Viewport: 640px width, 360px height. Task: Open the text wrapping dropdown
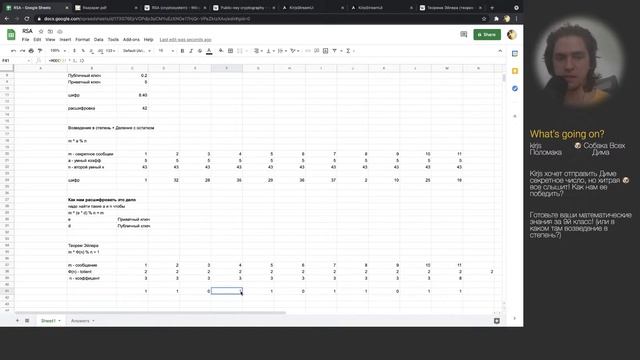[x=282, y=51]
